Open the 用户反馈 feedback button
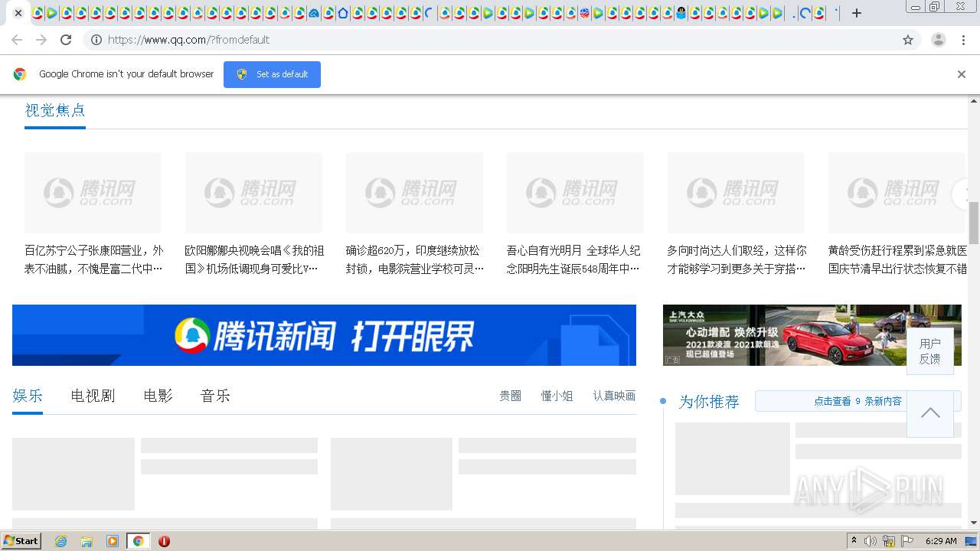 [930, 351]
